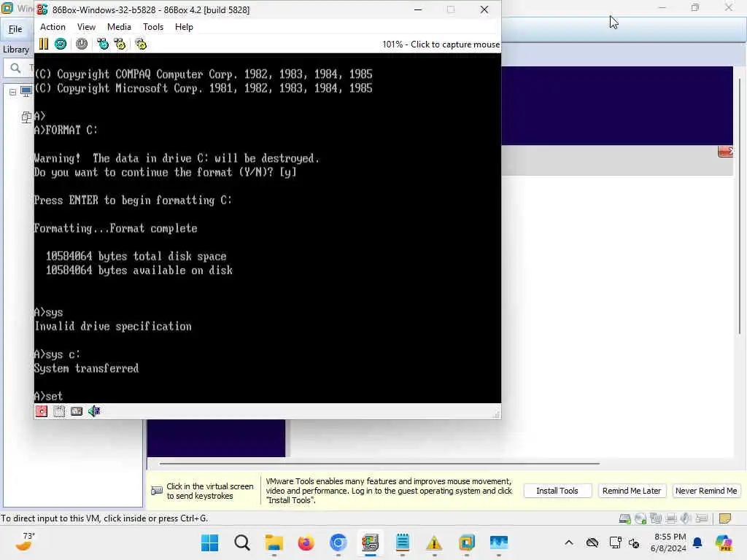This screenshot has height=560, width=747.
Task: Click the Library panel label in VMware
Action: coord(16,50)
